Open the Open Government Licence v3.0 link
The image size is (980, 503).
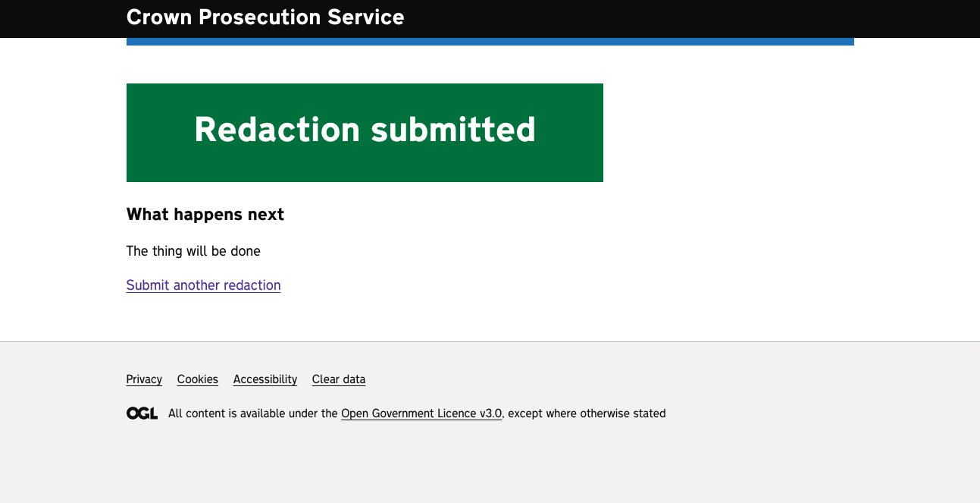[421, 413]
